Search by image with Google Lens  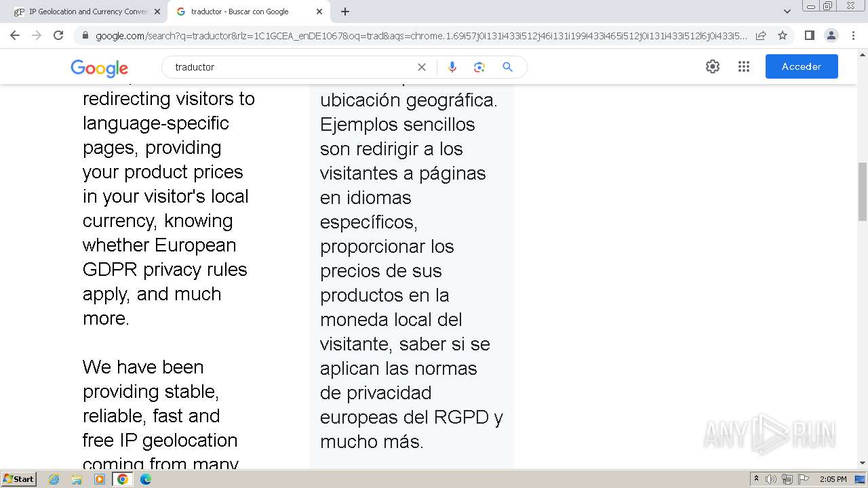pos(479,67)
